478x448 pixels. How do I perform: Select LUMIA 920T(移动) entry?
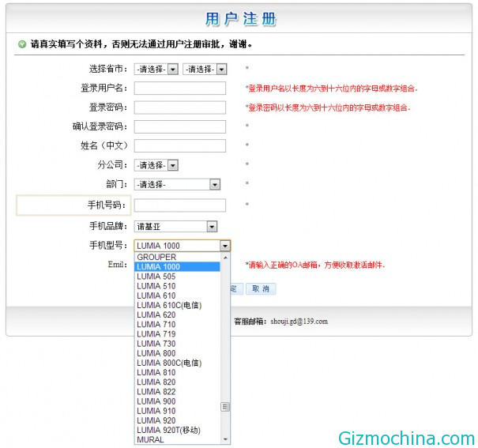[x=177, y=430]
